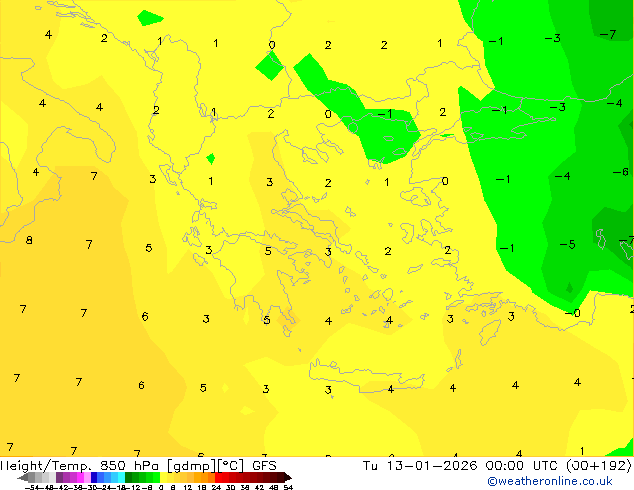
Task: Click the '12' label on the color scale
Action: pyautogui.click(x=188, y=488)
